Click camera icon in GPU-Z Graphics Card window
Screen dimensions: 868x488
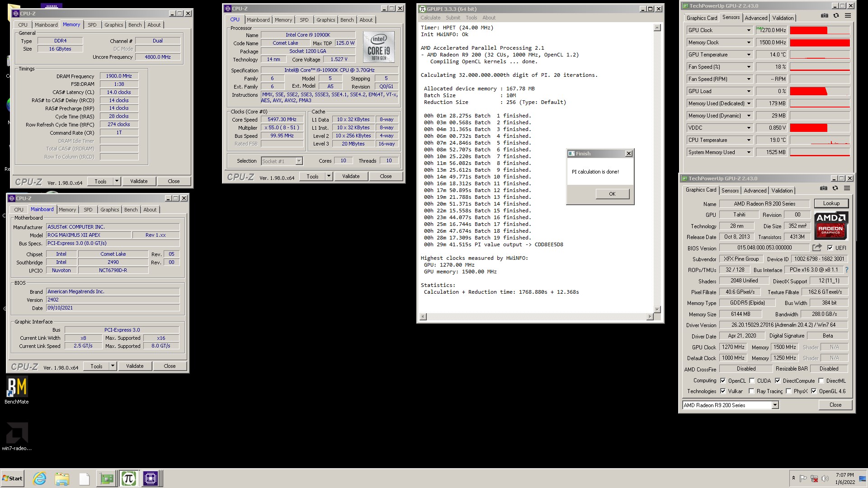point(824,188)
